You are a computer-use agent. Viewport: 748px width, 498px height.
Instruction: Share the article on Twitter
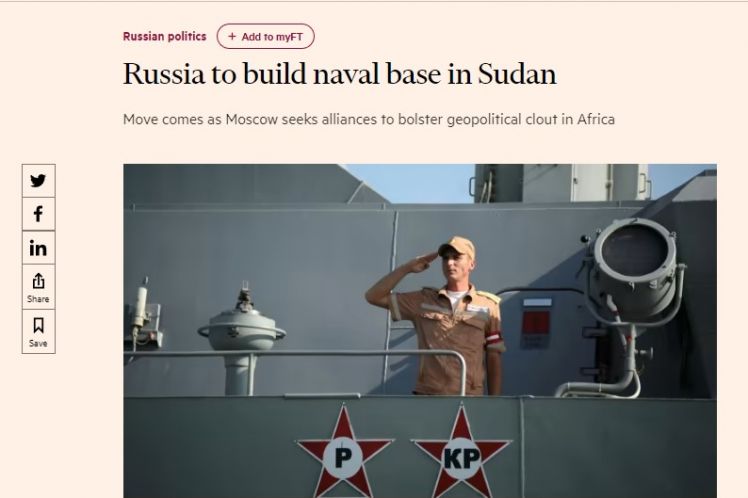click(x=38, y=181)
